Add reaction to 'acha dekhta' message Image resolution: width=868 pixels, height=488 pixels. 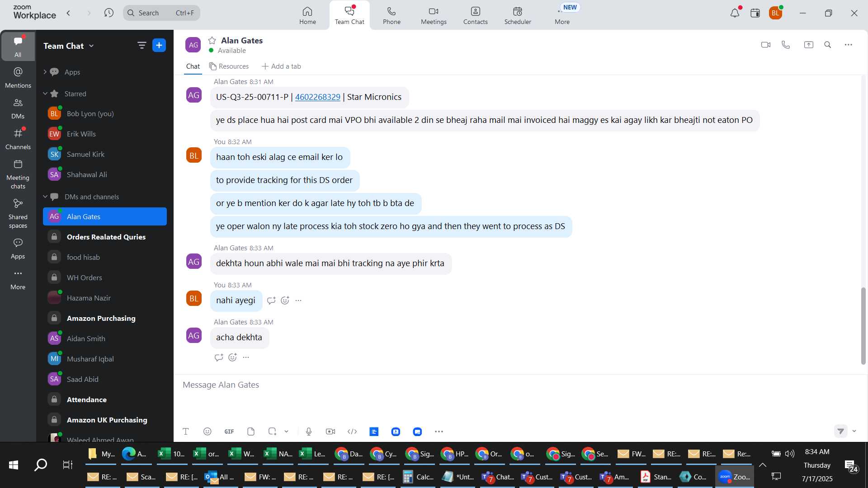(232, 357)
